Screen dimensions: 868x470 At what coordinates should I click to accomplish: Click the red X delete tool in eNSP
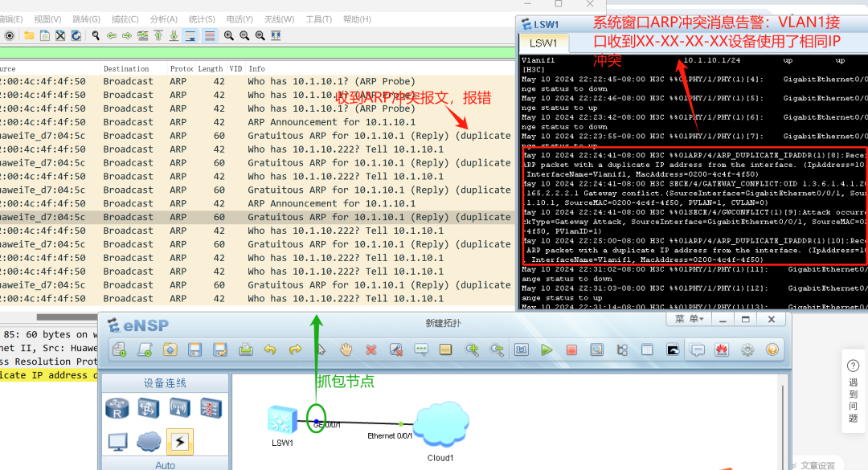click(371, 349)
